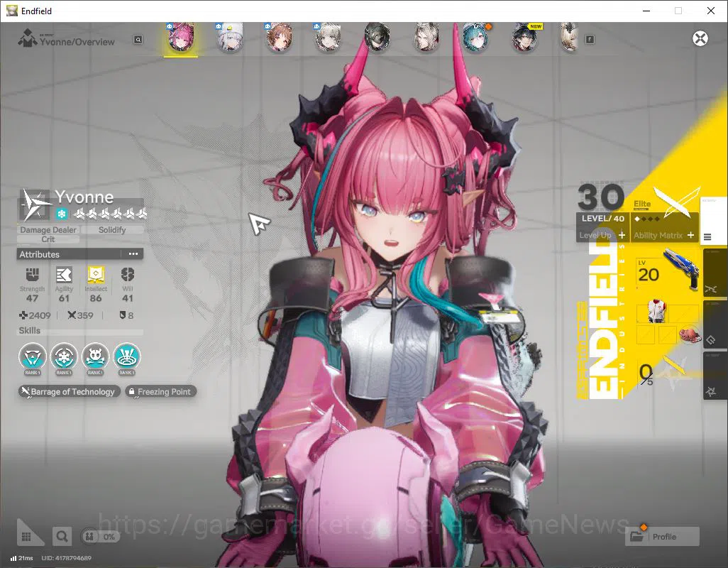Open the grid menu icon at bottom left
Viewport: 728px width, 568px height.
point(27,537)
